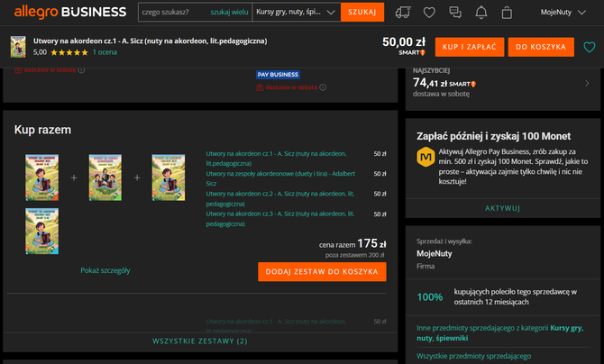Open notifications bell icon

481,13
